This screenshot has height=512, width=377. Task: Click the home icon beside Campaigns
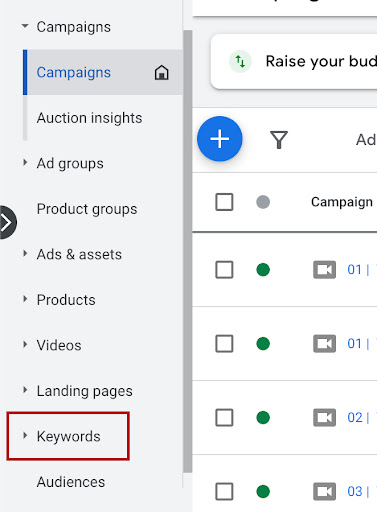(x=162, y=72)
